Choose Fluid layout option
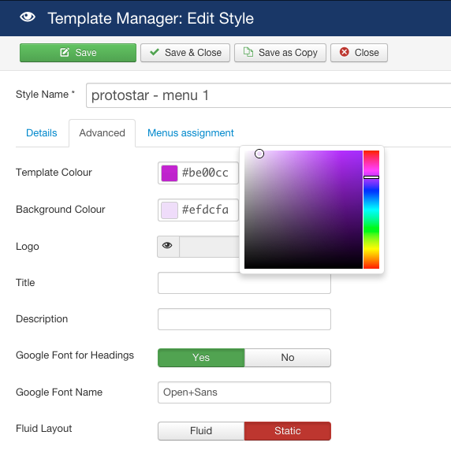Viewport: 451px width, 476px height. point(201,431)
